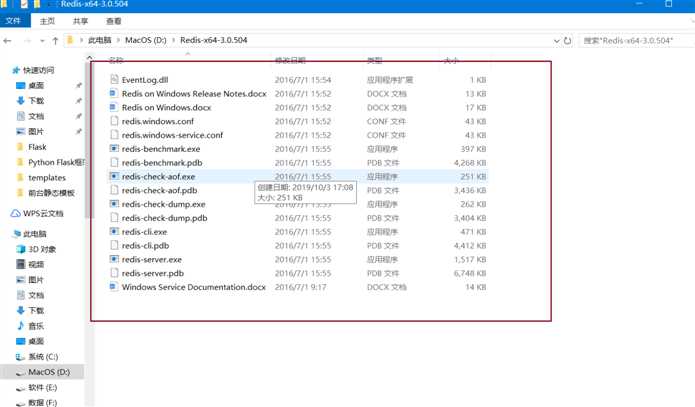The image size is (695, 407).
Task: Select file name redis-server.exe
Action: click(x=152, y=259)
